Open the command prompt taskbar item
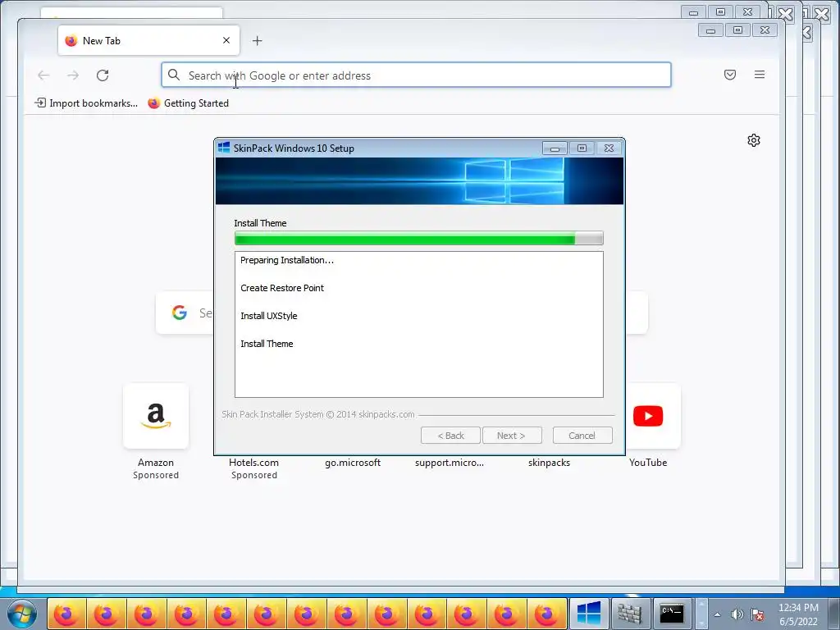 (x=672, y=614)
